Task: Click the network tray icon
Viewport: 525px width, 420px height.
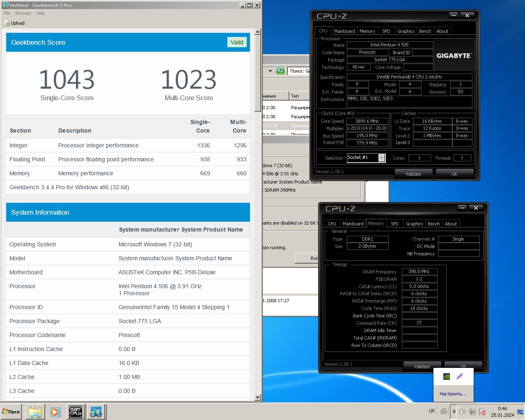Action: click(x=472, y=411)
